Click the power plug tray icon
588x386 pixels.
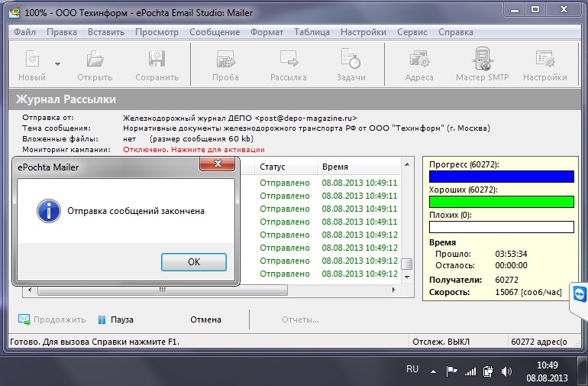click(x=488, y=371)
